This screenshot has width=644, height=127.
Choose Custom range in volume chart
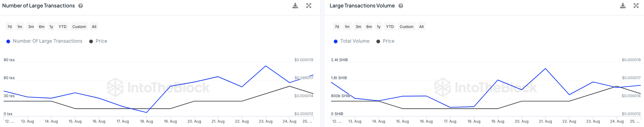(406, 26)
